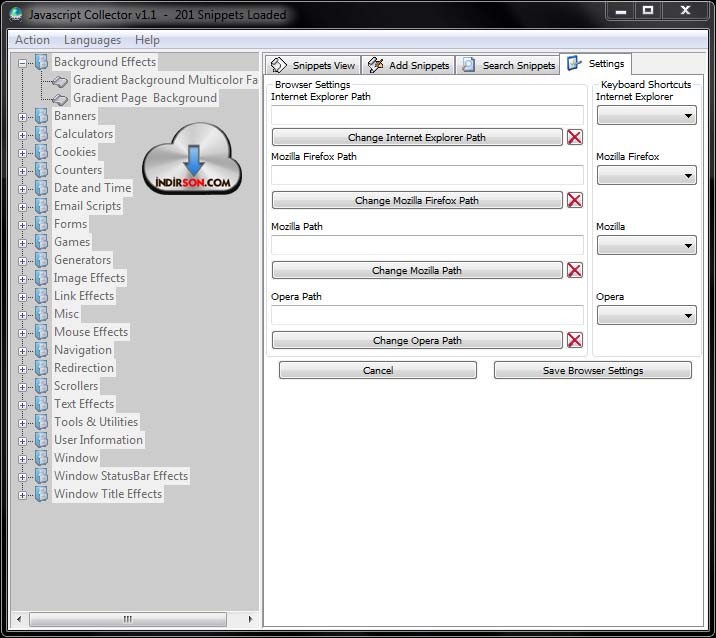Expand the Tools & Utilities tree node
Image resolution: width=716 pixels, height=638 pixels.
22,423
